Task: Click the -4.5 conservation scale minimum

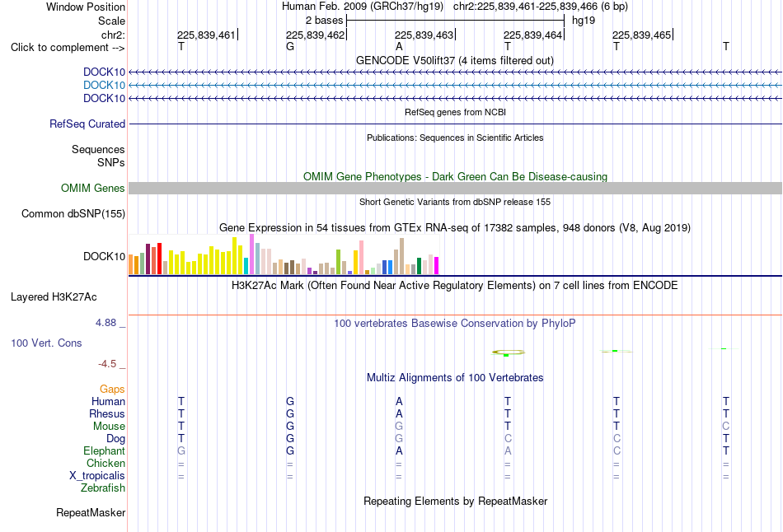Action: point(107,364)
